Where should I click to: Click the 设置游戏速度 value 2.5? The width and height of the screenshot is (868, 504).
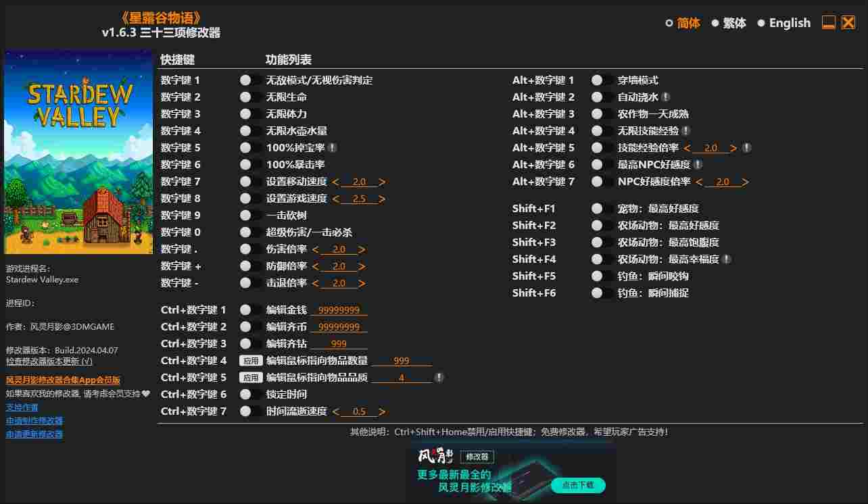[359, 199]
